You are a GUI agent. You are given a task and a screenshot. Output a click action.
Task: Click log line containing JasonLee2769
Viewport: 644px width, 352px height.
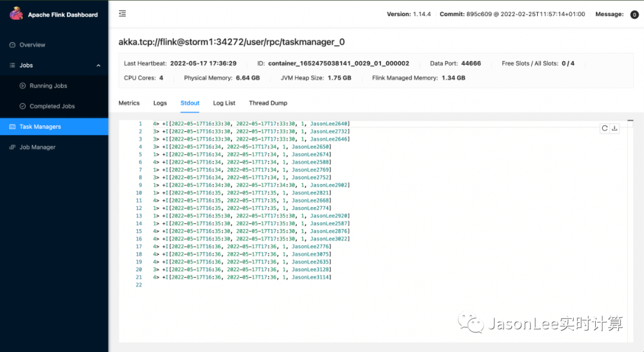(242, 170)
